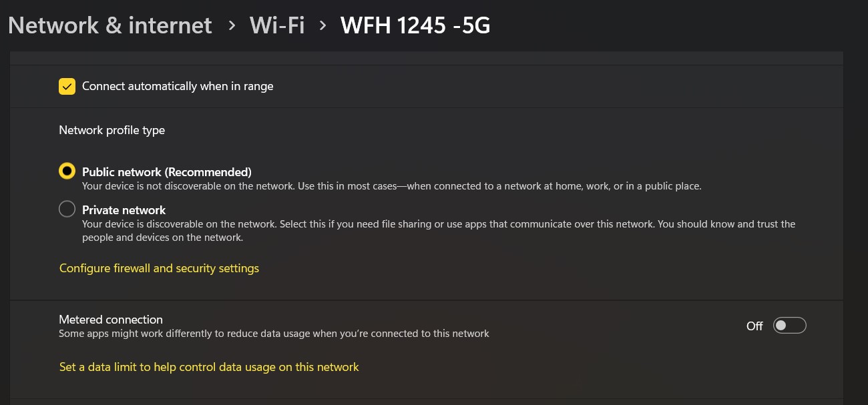Image resolution: width=868 pixels, height=405 pixels.
Task: Click the chevron after Network & internet
Action: (230, 25)
